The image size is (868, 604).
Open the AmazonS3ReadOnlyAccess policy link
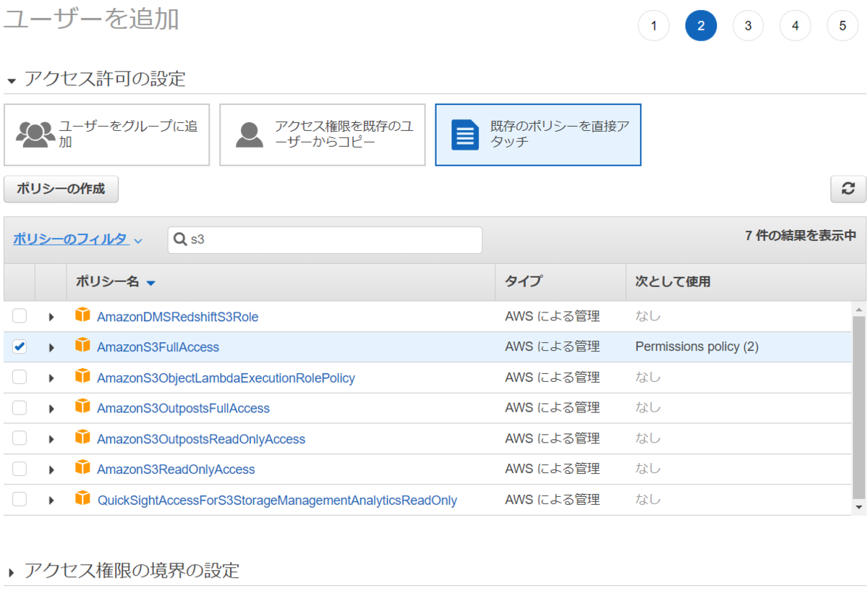point(176,469)
